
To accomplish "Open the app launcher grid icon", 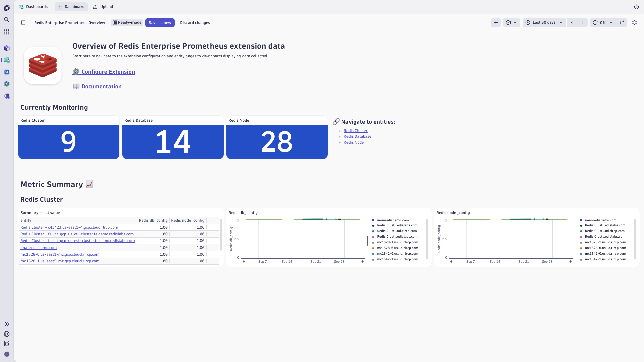I will (x=6, y=32).
